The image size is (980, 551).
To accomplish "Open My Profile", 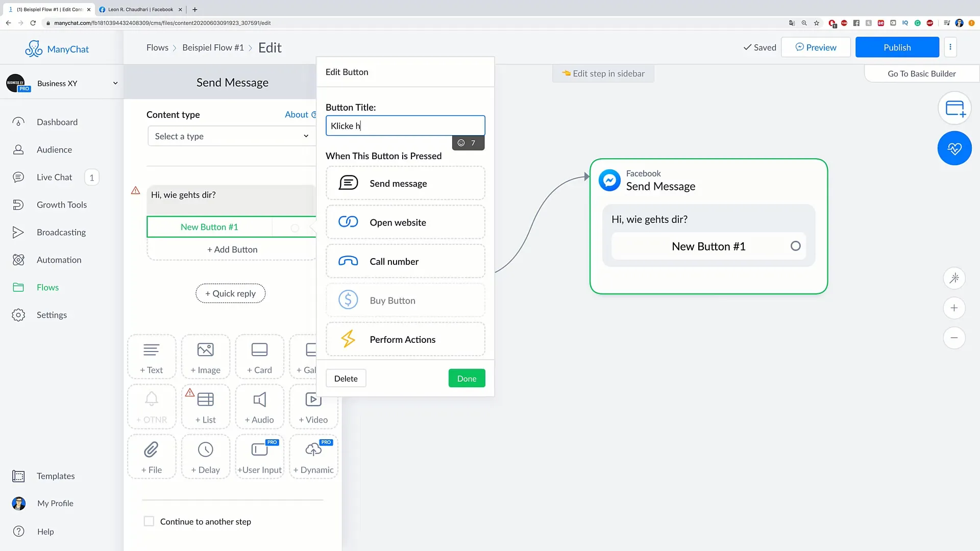I will (55, 504).
